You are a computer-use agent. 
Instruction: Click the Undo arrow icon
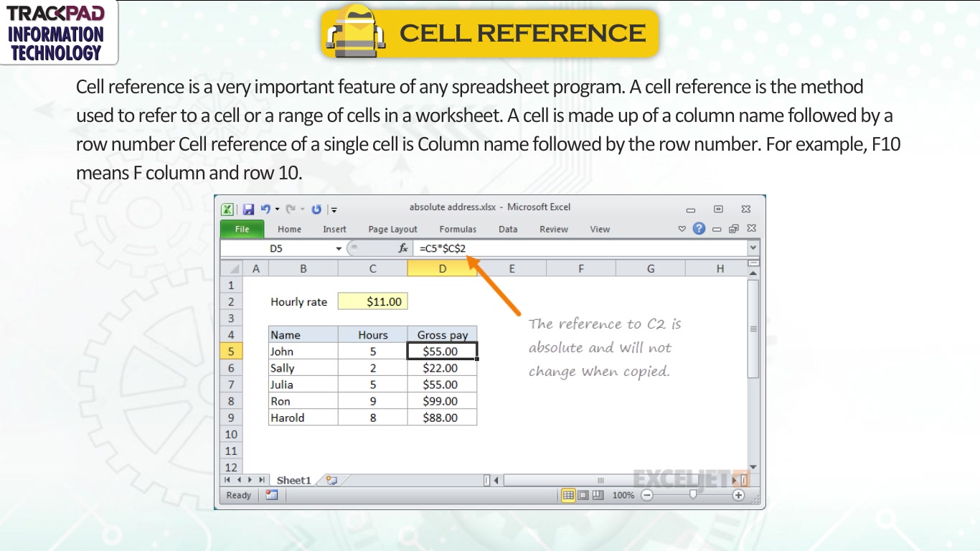265,209
